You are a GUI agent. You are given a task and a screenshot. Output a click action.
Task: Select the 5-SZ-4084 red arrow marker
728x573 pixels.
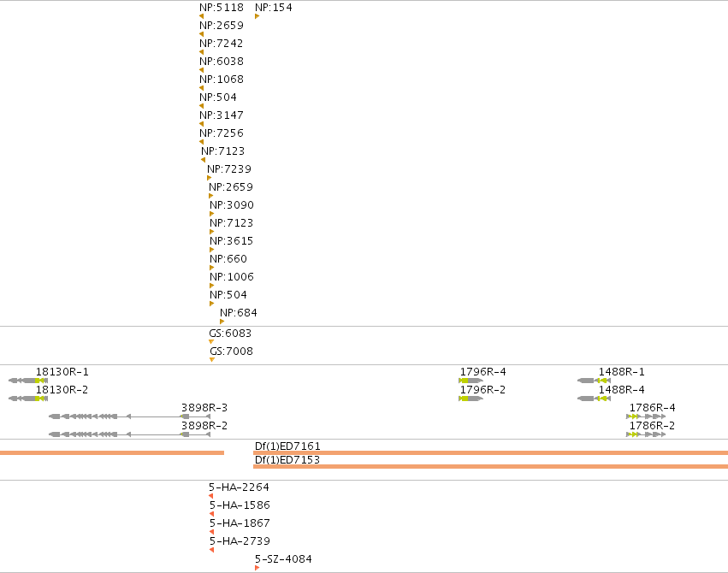[257, 568]
